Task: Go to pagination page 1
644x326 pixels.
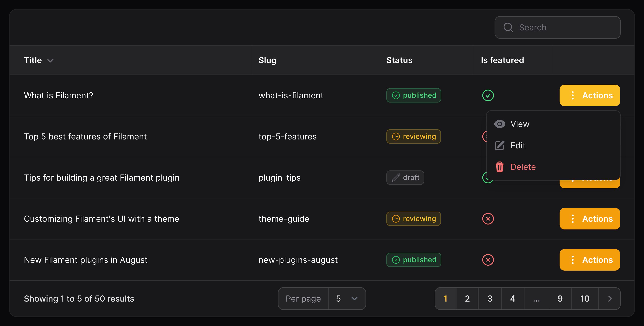Action: (445, 299)
